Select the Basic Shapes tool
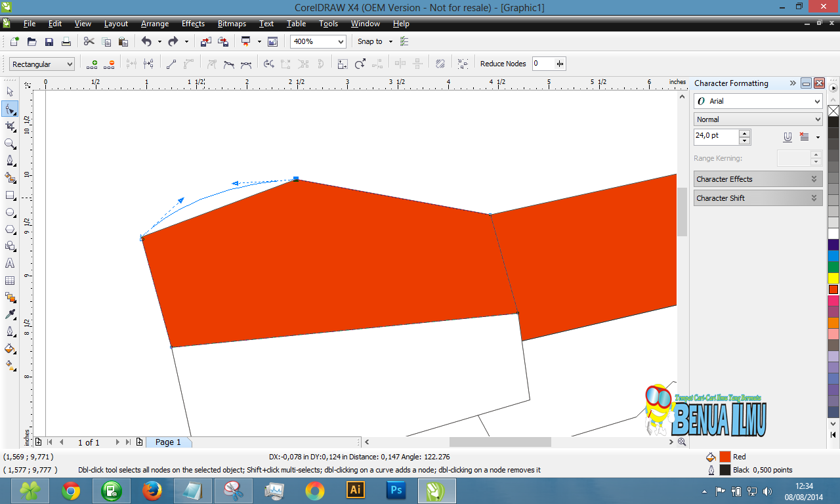 click(10, 246)
